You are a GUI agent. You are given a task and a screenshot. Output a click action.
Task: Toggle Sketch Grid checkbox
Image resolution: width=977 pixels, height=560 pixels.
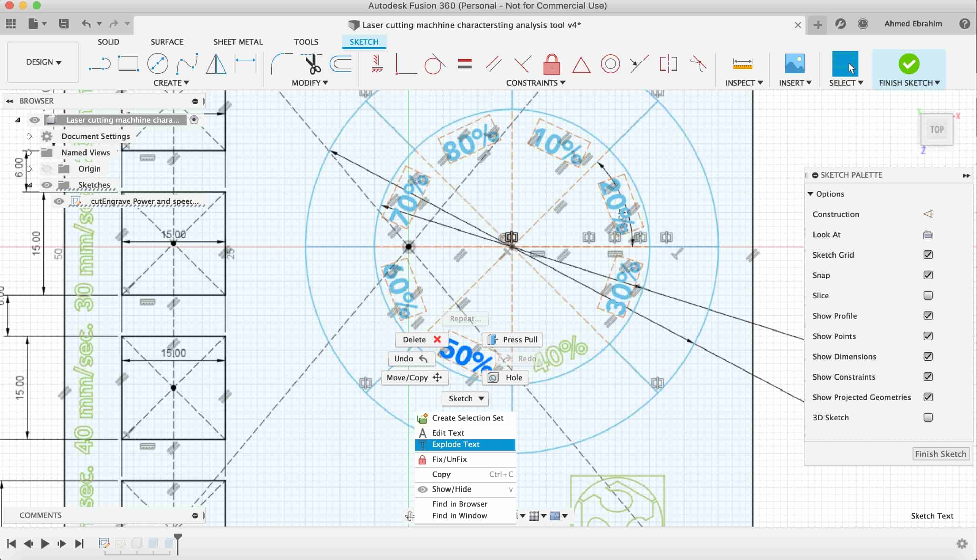(928, 255)
